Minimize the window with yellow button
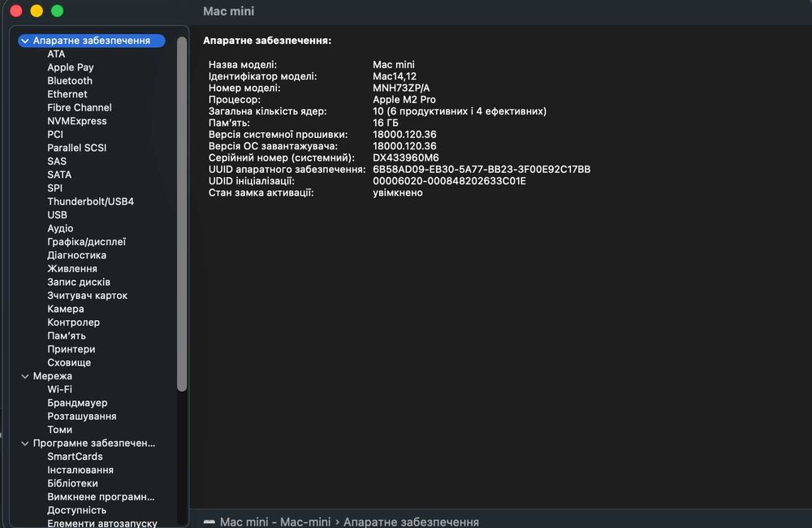This screenshot has height=528, width=812. pyautogui.click(x=37, y=11)
